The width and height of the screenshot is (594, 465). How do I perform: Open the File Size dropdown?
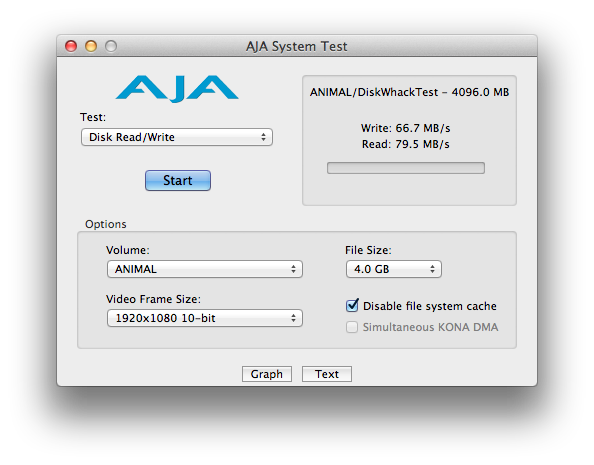click(x=394, y=269)
